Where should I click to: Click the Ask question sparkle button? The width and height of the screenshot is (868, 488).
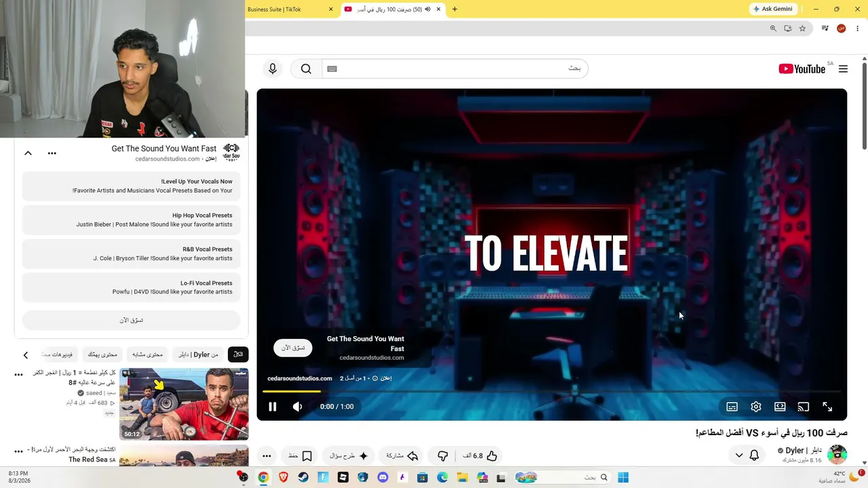tap(349, 456)
